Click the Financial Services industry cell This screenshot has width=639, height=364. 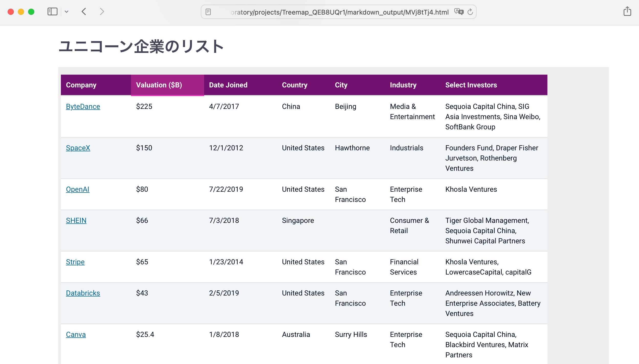tap(412, 267)
